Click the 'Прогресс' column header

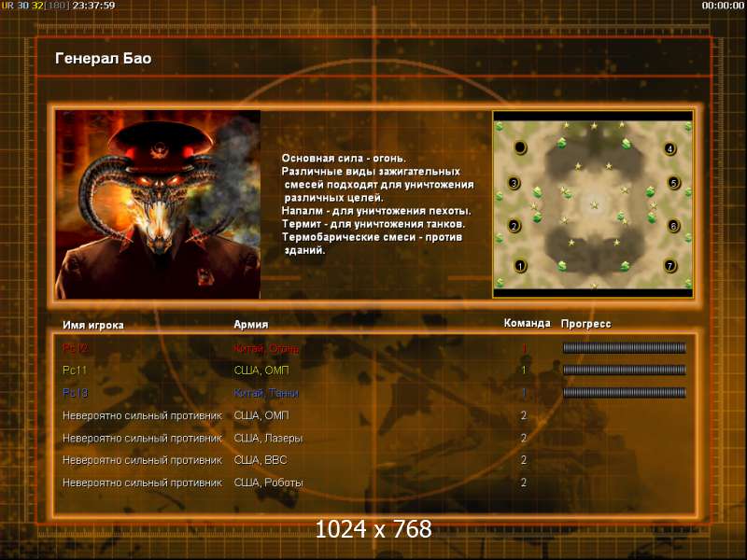[x=586, y=324]
